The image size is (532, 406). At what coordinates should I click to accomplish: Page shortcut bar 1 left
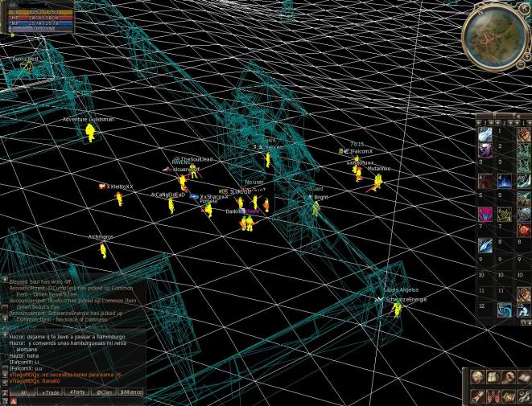click(x=518, y=122)
